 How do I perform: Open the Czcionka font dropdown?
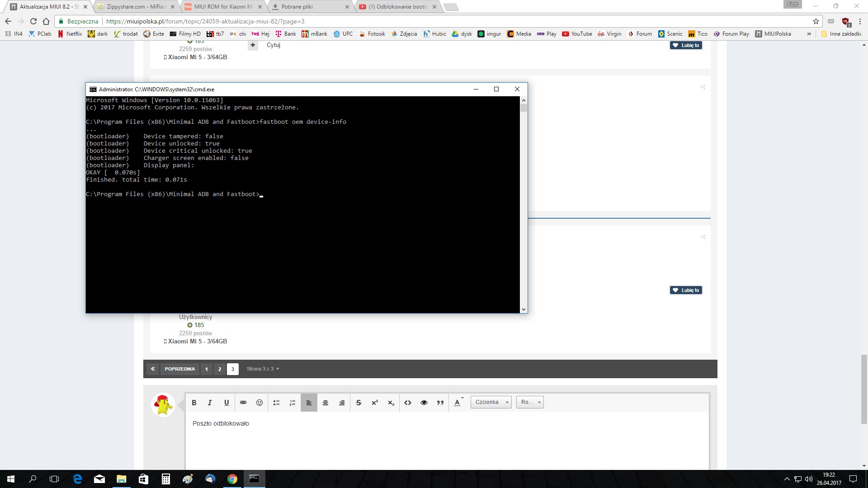coord(491,402)
